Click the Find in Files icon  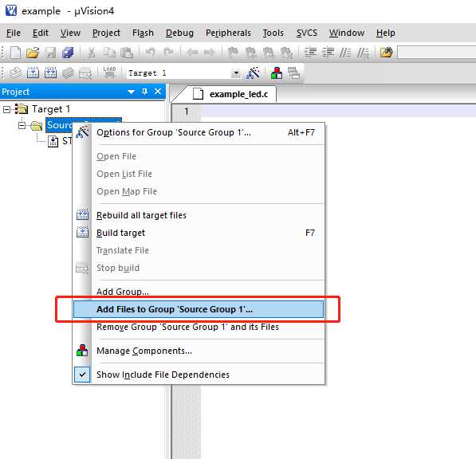pyautogui.click(x=387, y=53)
